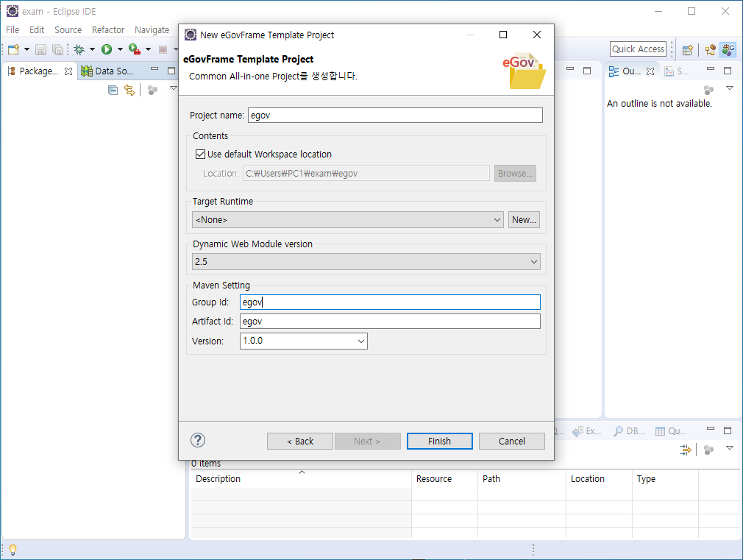Open bottom panel view menu triangle
Image resolution: width=743 pixels, height=560 pixels.
pyautogui.click(x=730, y=448)
